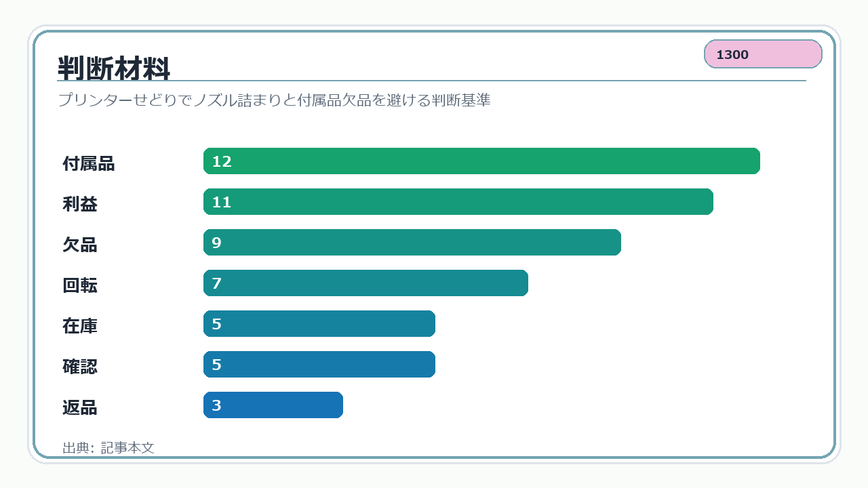The height and width of the screenshot is (488, 868).
Task: Click the 返品 category label
Action: (80, 407)
